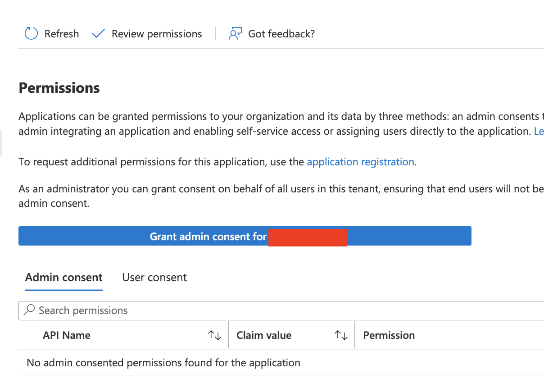Click the sort arrows beside Claim value
The width and height of the screenshot is (544, 392).
[x=341, y=335]
